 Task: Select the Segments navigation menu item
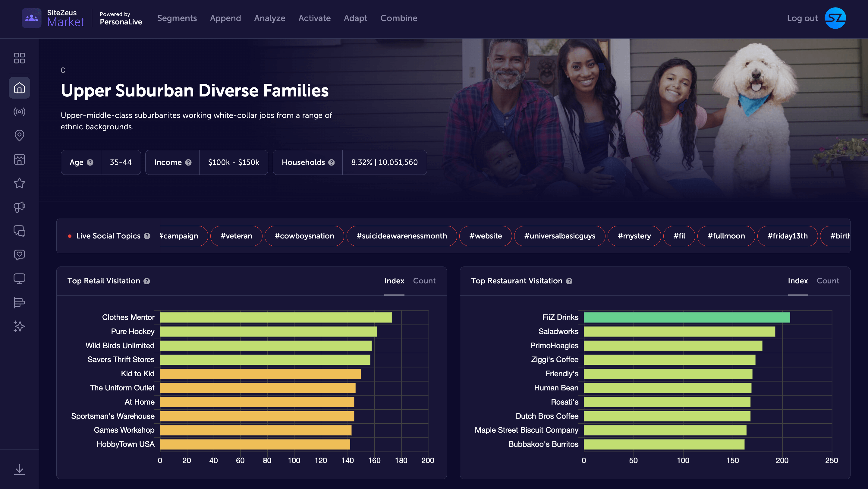coord(177,18)
